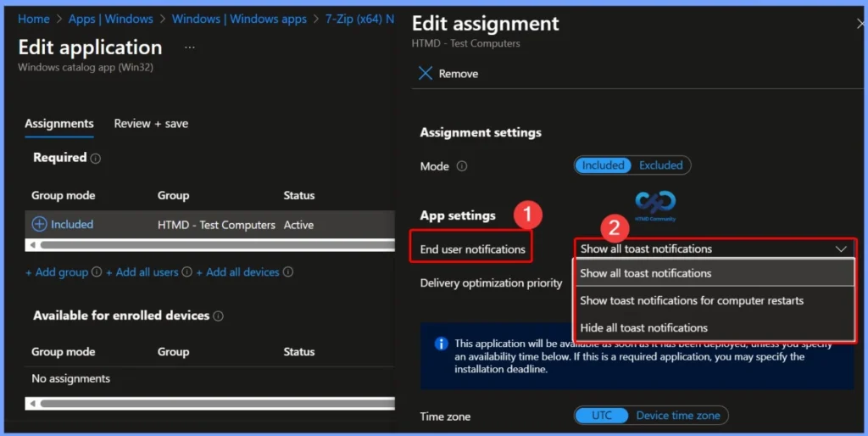Click the End user notifications label

tap(473, 249)
